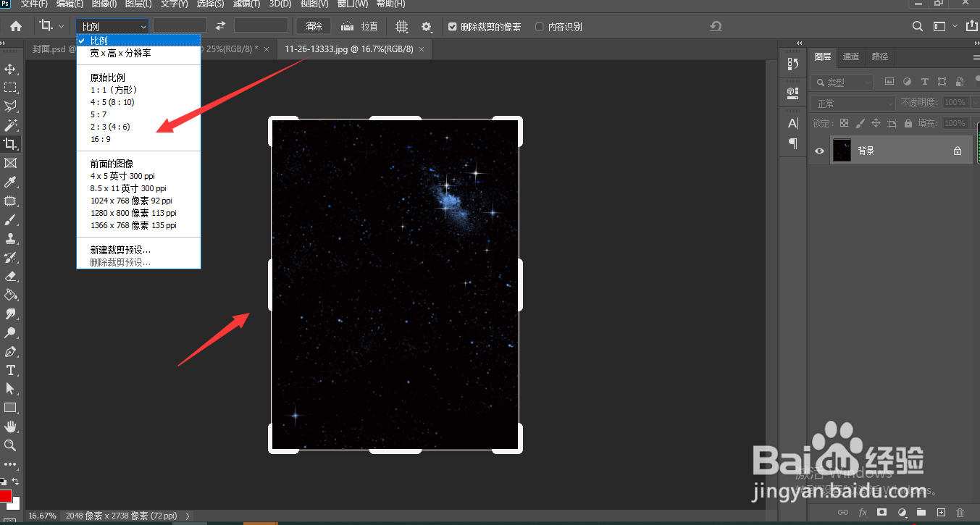Open the search magnifier in options bar

tap(918, 26)
